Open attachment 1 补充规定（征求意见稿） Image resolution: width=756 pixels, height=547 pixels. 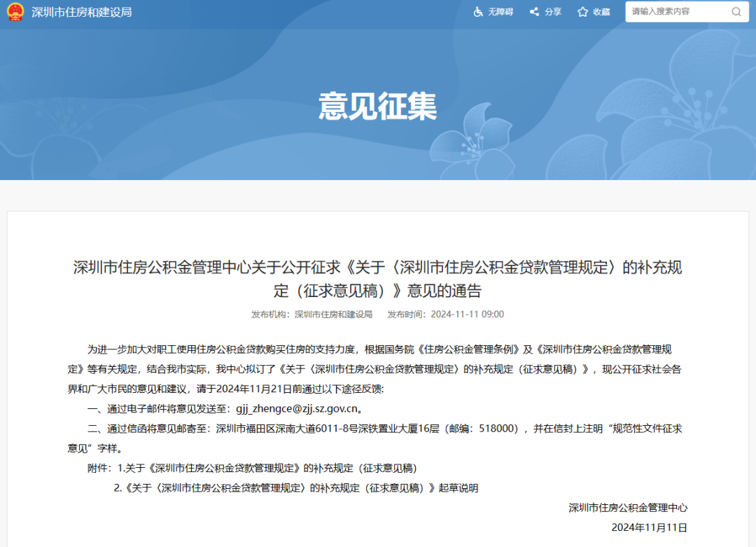click(267, 468)
